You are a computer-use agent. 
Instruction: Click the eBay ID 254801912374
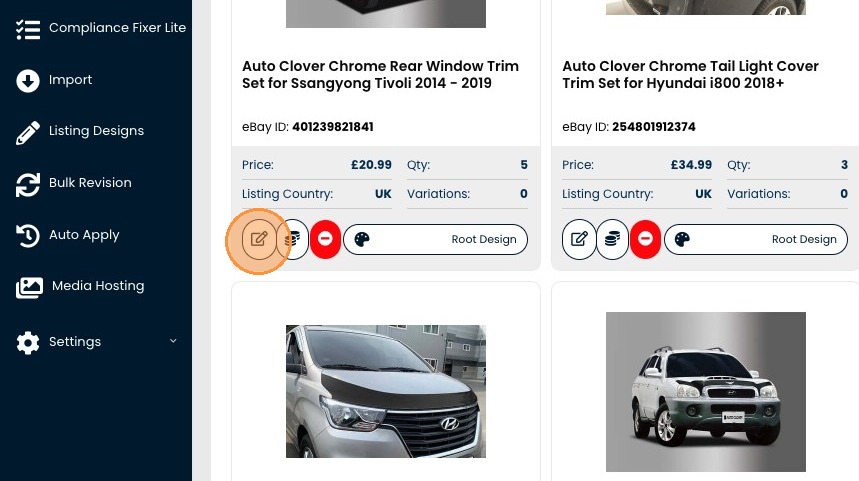(654, 127)
